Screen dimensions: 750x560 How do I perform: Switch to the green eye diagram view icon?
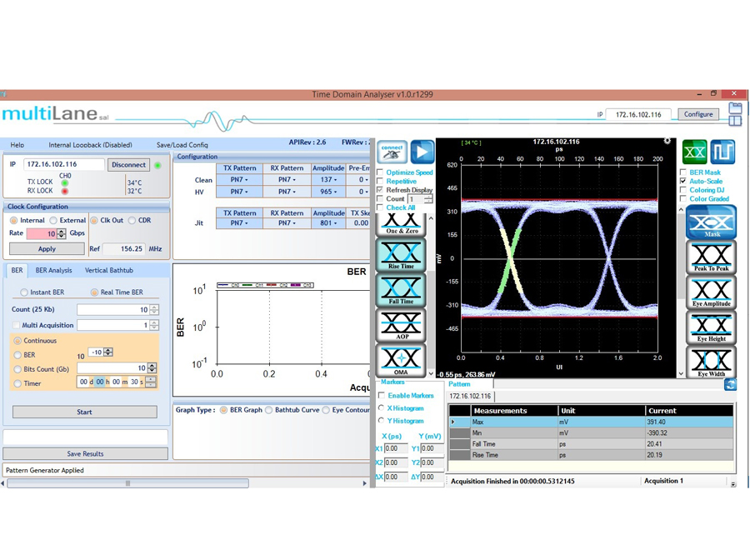694,152
